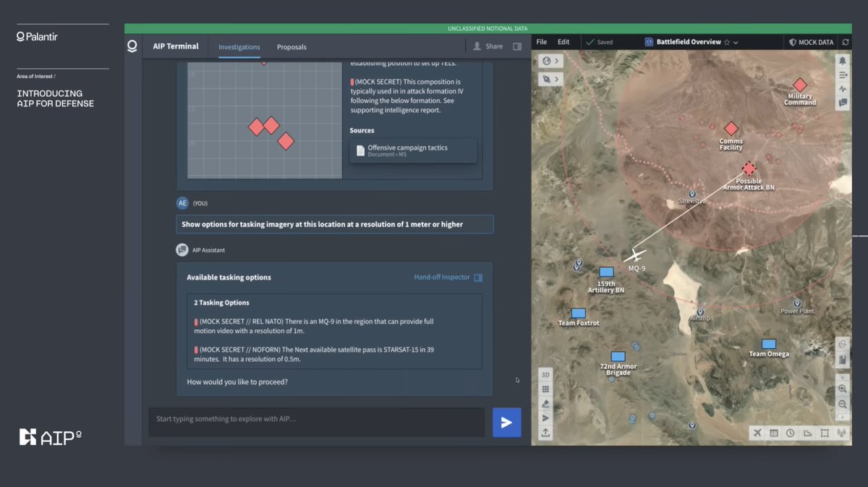Click the Hand-off Inspector link text
Viewport: 868px width, 487px height.
[x=442, y=277]
